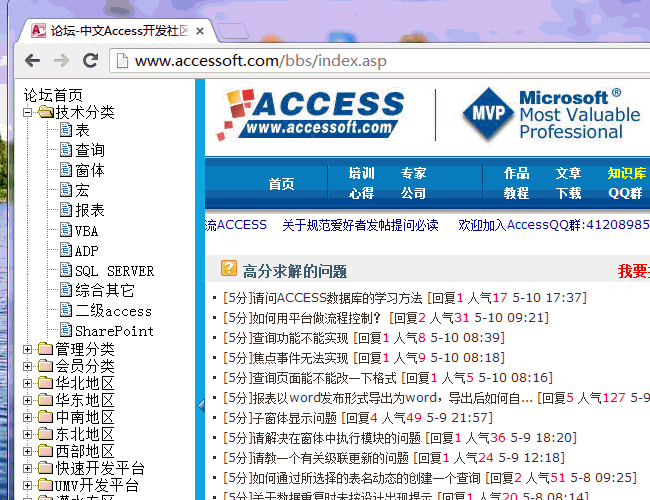Image resolution: width=650 pixels, height=500 pixels.
Task: Click the document icon beside SharePoint
Action: [66, 330]
